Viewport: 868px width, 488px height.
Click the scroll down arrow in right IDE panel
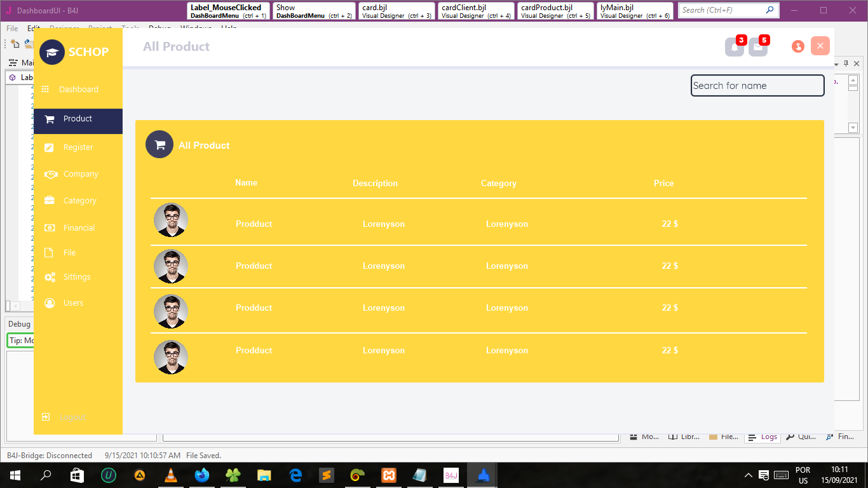(853, 128)
